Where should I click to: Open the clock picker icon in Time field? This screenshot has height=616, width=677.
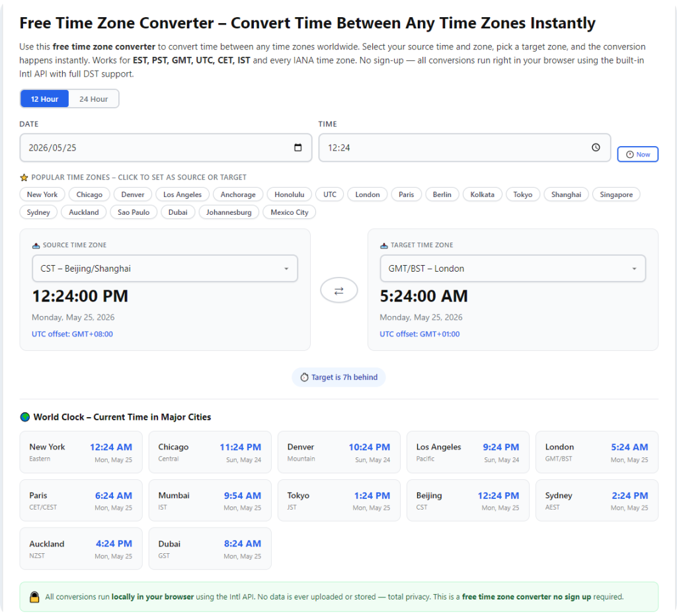tap(596, 147)
